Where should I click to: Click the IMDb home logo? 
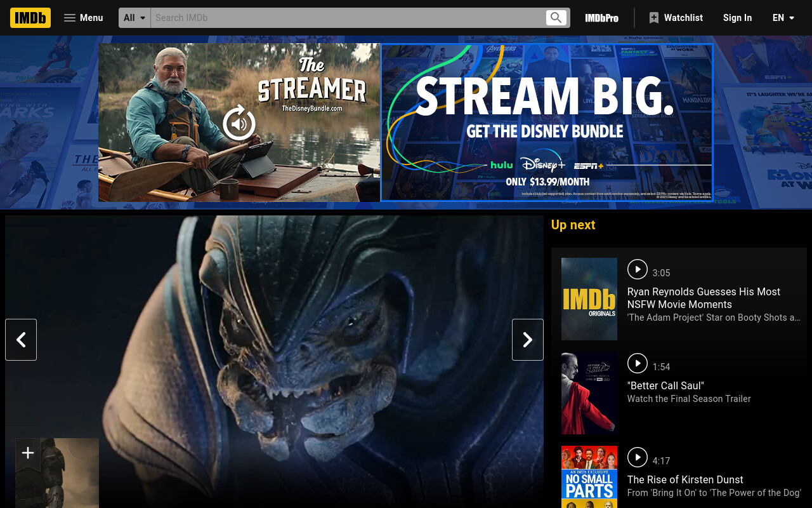tap(30, 18)
